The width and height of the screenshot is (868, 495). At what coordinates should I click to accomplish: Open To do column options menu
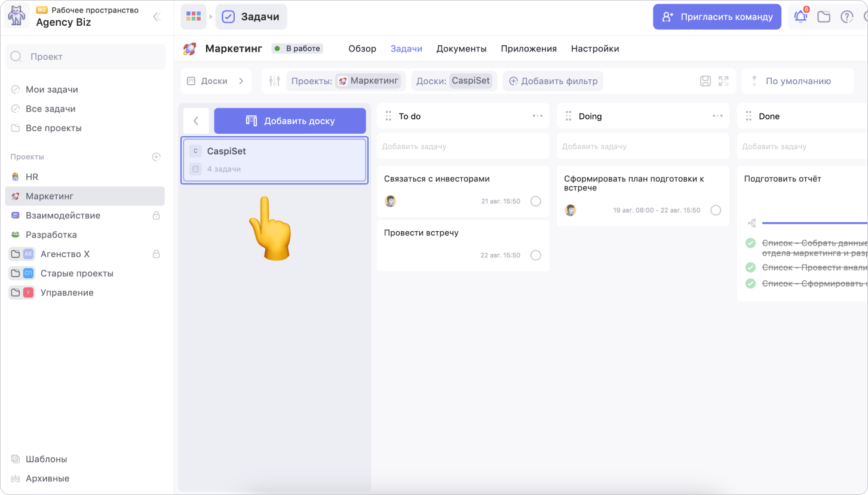coord(538,116)
